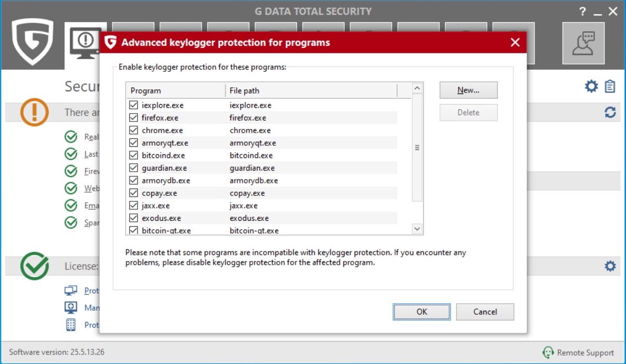Click the dialog's G DATA shield icon
This screenshot has height=364, width=626.
(110, 42)
